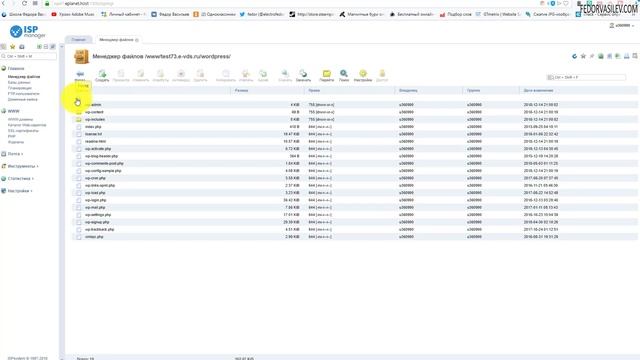This screenshot has height=360, width=640.
Task: Open WWW-домены in the sidebar
Action: pos(20,120)
